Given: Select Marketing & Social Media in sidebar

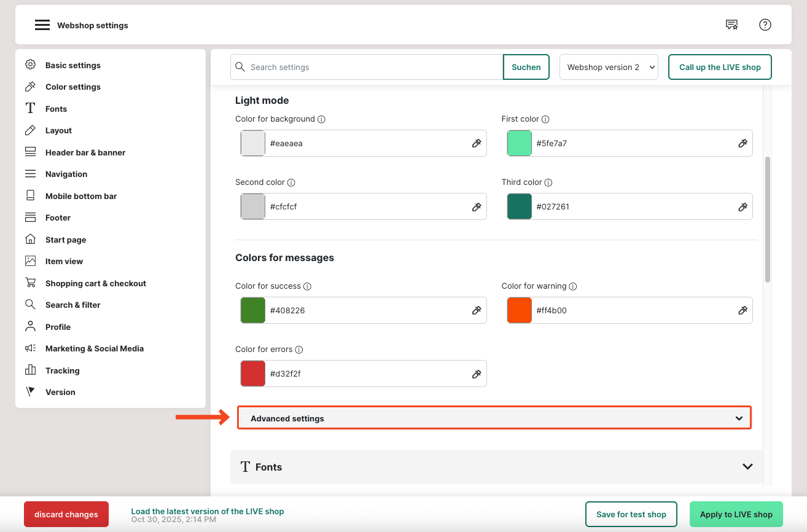Looking at the screenshot, I should click(94, 348).
